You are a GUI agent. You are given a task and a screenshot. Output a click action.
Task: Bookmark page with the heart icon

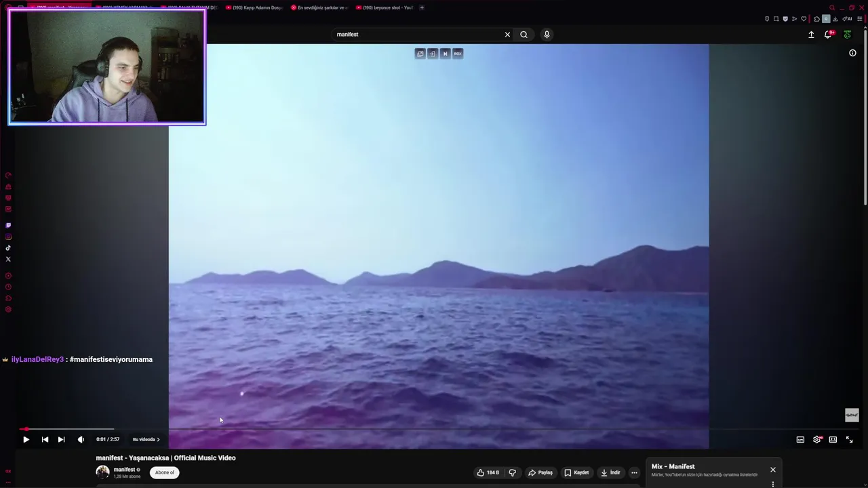804,19
